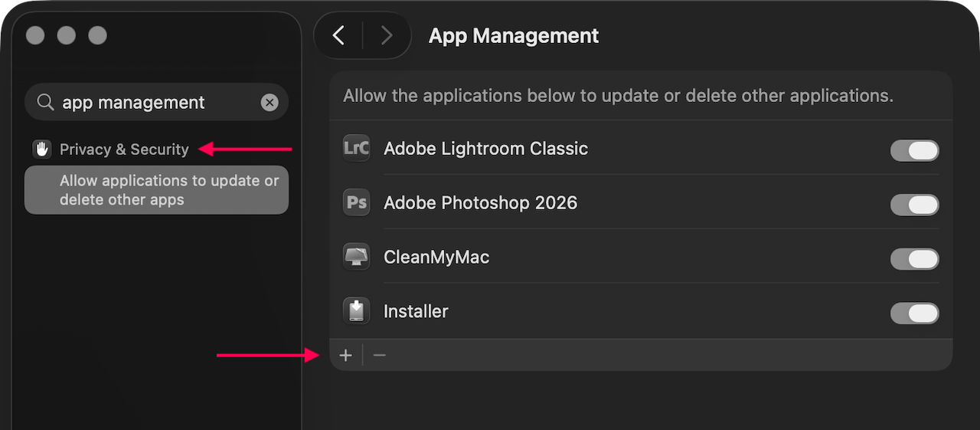Click the Adobe Photoshop 2026 icon

tap(357, 203)
